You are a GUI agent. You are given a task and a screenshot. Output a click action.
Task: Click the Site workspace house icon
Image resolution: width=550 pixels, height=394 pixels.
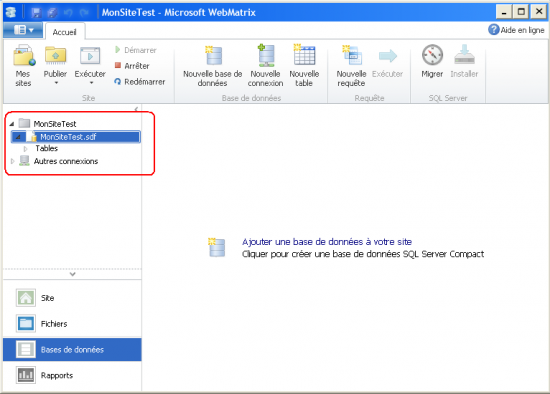coord(26,298)
